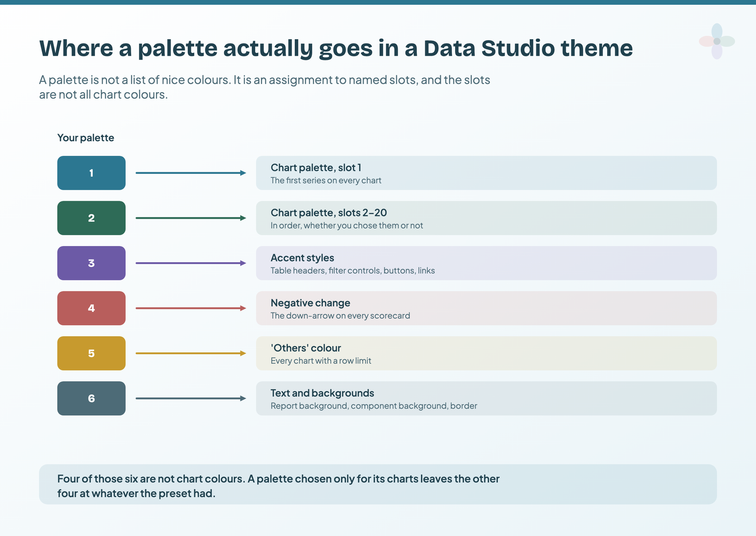Click the flower logo icon at top right

[x=717, y=42]
